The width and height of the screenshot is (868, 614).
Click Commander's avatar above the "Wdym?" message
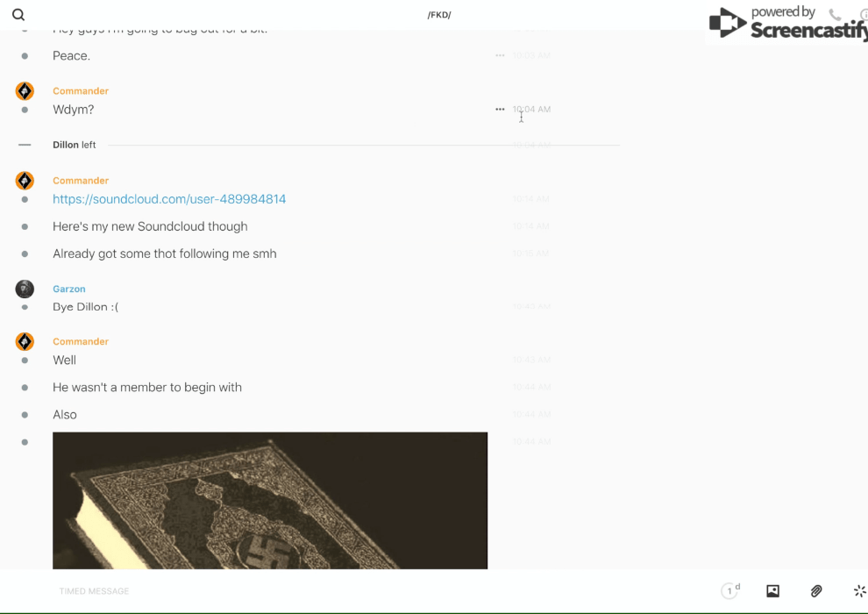25,91
